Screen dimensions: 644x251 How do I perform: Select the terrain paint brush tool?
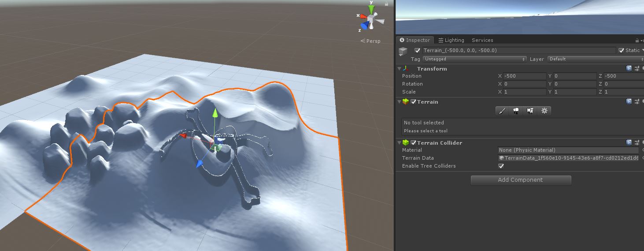[502, 111]
